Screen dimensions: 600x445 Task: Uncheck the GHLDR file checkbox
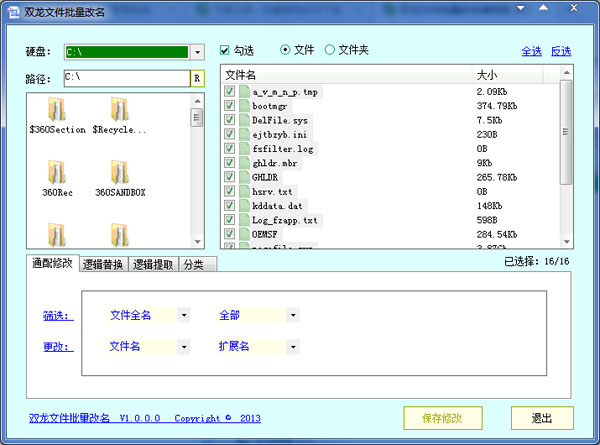(x=229, y=177)
